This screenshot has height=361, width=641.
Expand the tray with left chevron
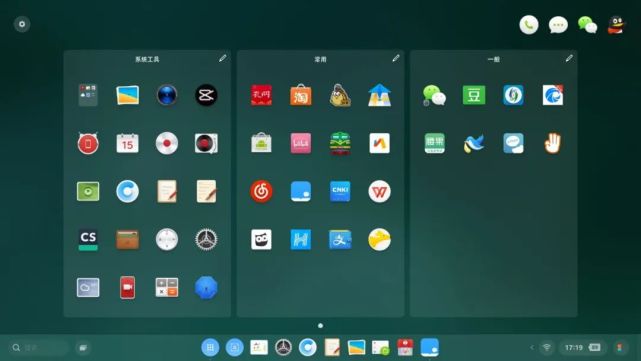click(531, 348)
